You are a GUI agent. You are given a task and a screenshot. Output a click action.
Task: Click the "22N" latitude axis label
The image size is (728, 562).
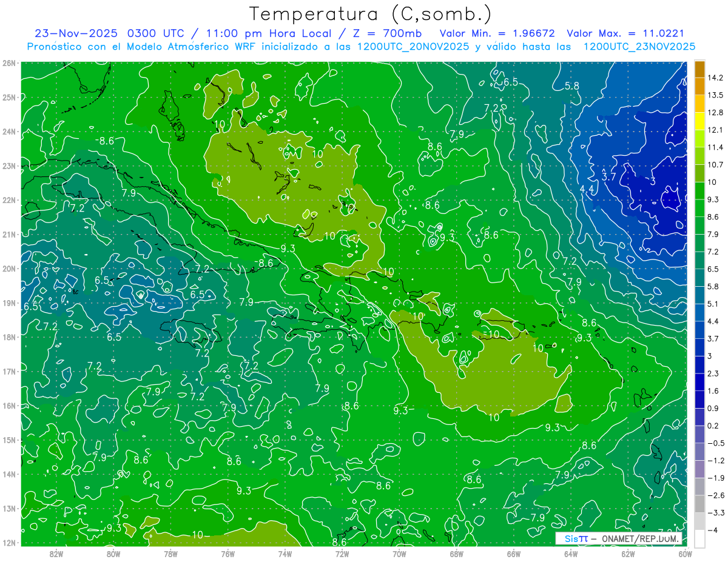click(9, 200)
